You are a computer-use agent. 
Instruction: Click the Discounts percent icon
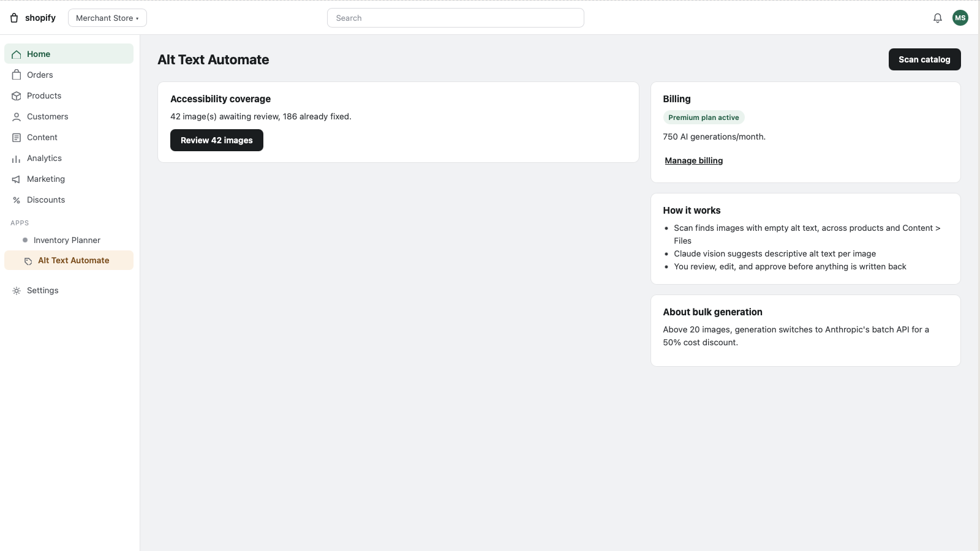(17, 200)
